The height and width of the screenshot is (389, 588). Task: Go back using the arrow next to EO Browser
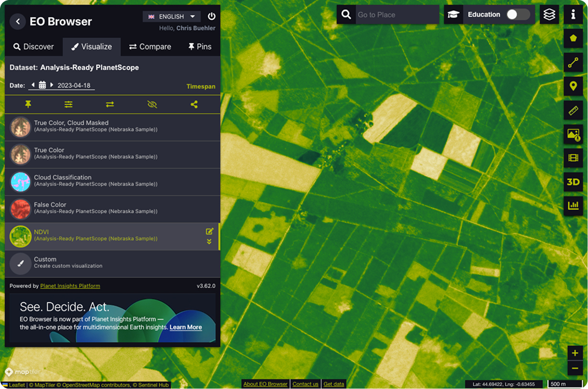18,21
